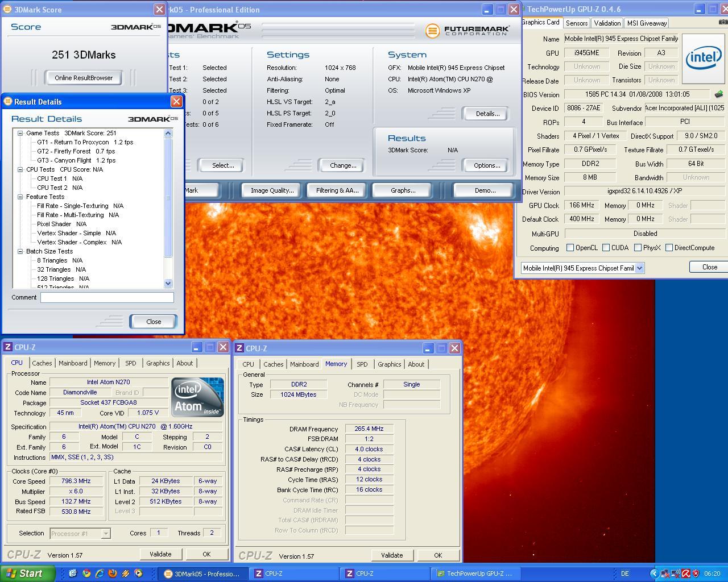Click the left CPU-Z window title icon
This screenshot has width=728, height=582.
(8, 347)
